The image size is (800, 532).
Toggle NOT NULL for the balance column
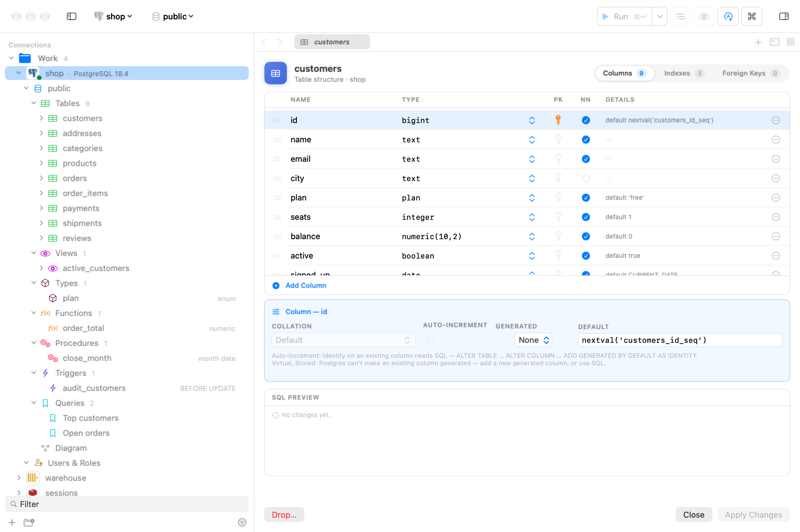pos(585,236)
